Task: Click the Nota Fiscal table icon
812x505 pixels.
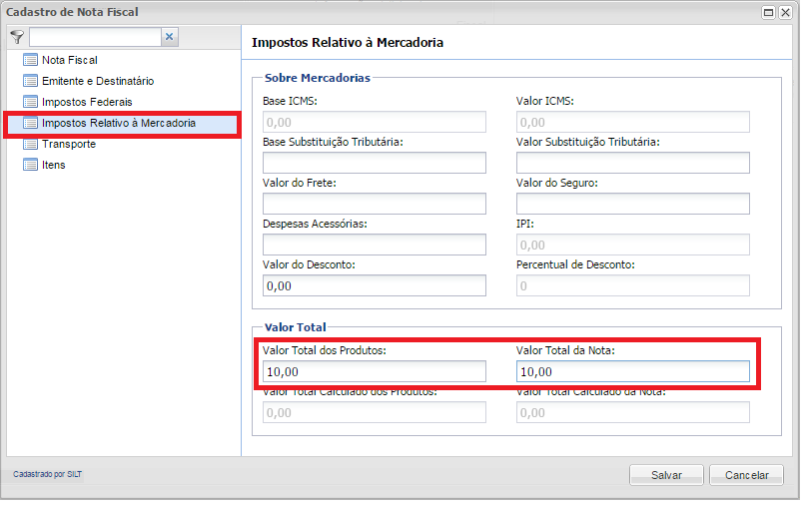Action: pyautogui.click(x=30, y=60)
